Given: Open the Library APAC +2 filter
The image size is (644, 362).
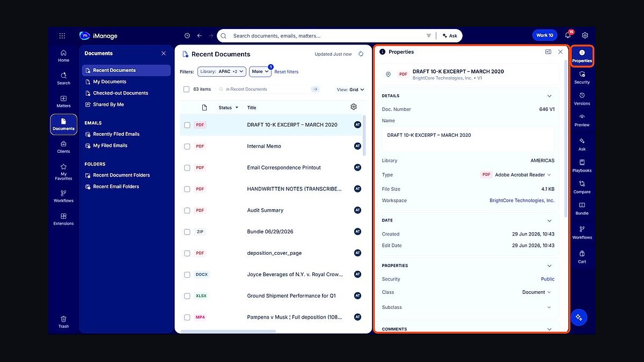Looking at the screenshot, I should coord(222,71).
